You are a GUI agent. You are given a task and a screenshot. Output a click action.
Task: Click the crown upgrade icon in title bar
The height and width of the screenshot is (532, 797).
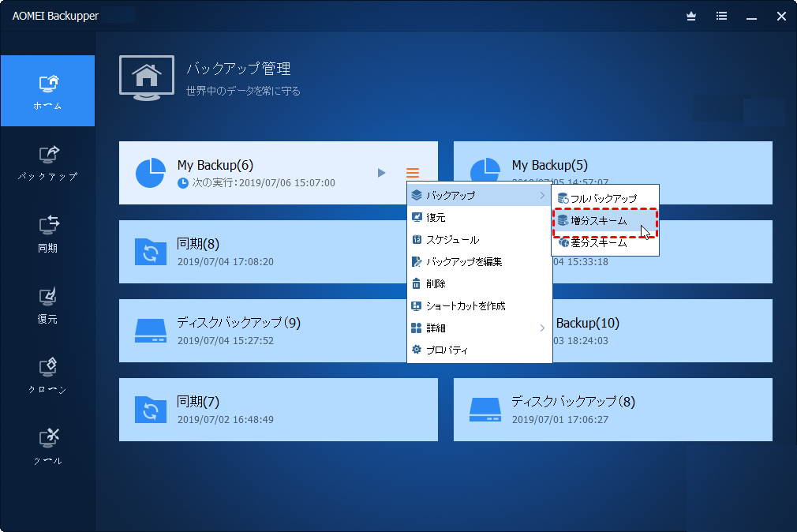(x=691, y=17)
